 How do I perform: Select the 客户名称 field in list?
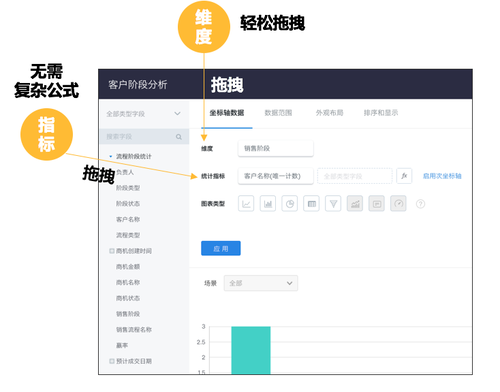point(128,219)
